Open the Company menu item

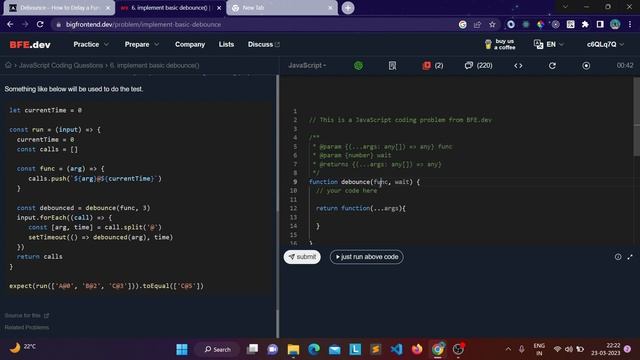(190, 44)
